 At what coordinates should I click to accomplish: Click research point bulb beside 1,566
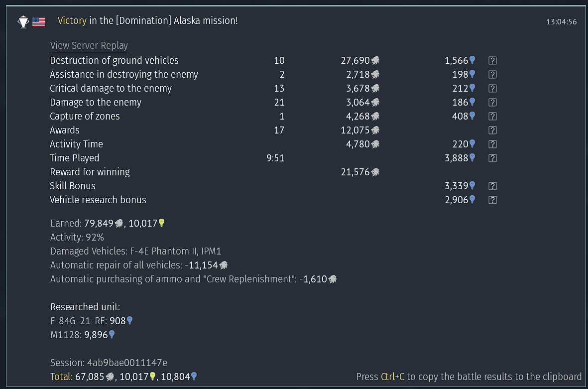[472, 60]
